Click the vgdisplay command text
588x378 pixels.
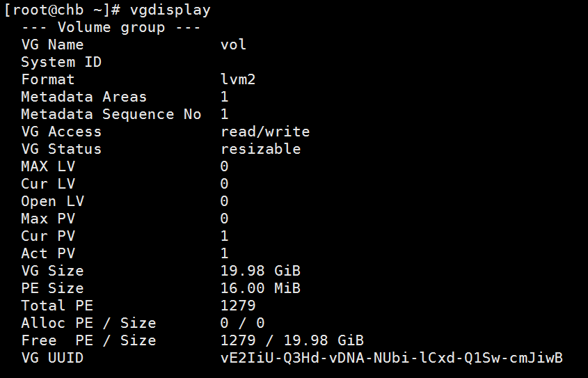pos(170,10)
